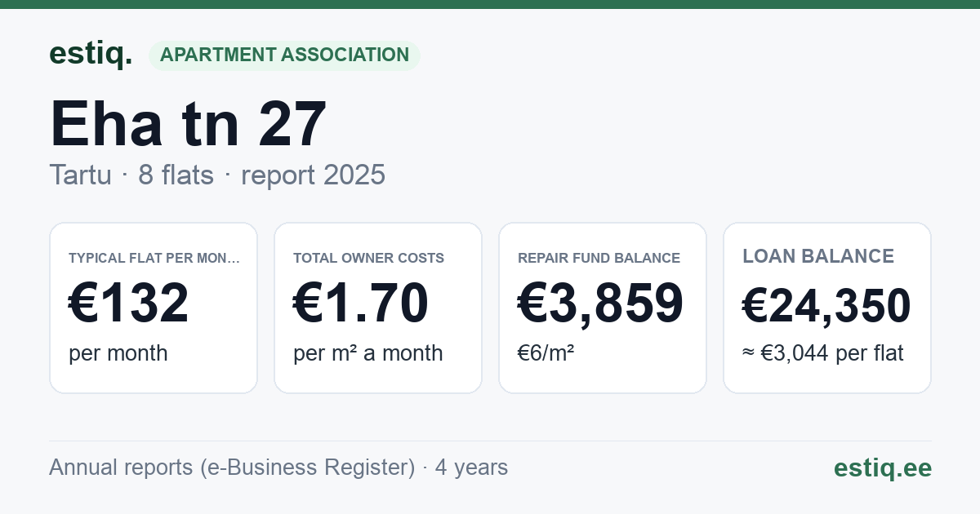Click the per m² a month caption
The width and height of the screenshot is (980, 514).
pyautogui.click(x=368, y=353)
